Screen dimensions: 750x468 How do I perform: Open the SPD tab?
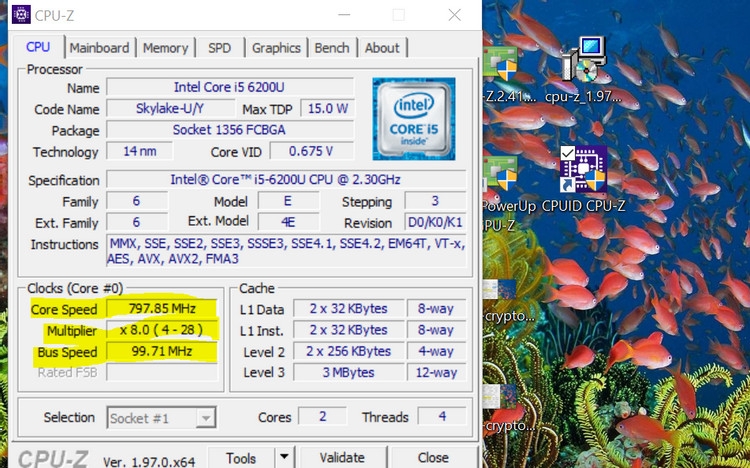[x=220, y=48]
